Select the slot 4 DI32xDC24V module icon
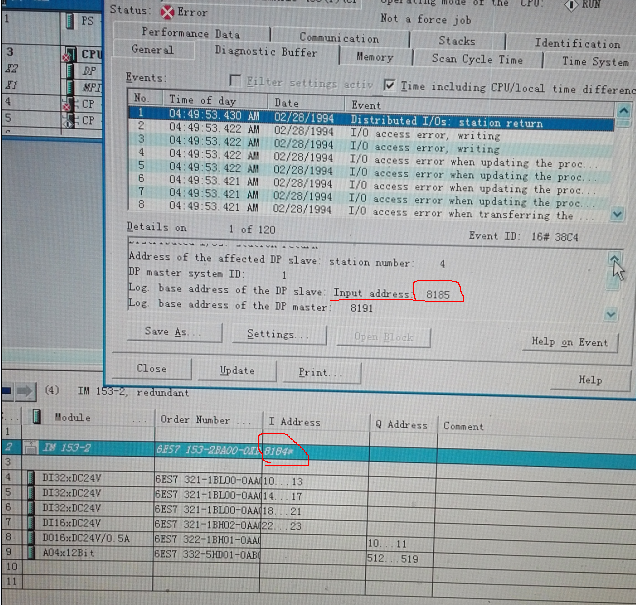This screenshot has width=636, height=605. pyautogui.click(x=31, y=478)
